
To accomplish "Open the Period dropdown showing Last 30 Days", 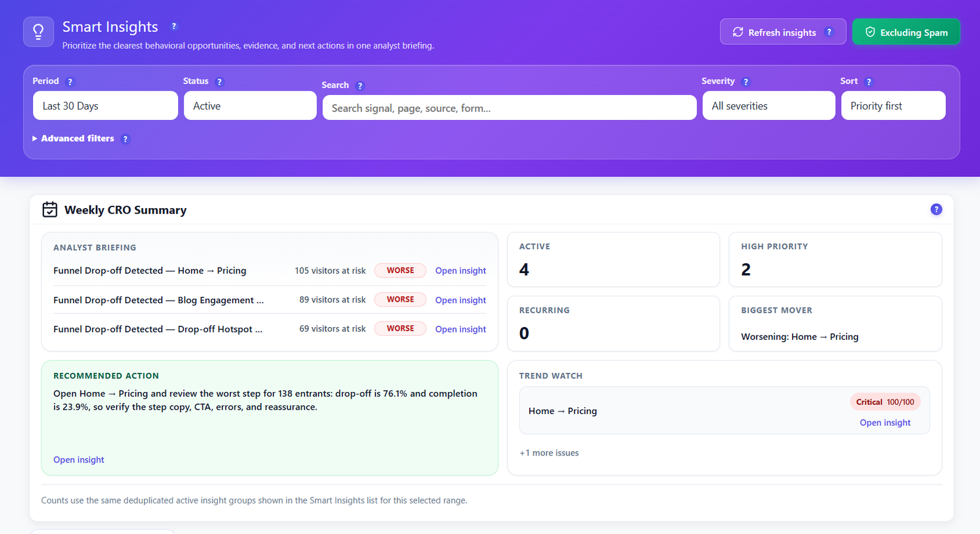I will [x=105, y=106].
